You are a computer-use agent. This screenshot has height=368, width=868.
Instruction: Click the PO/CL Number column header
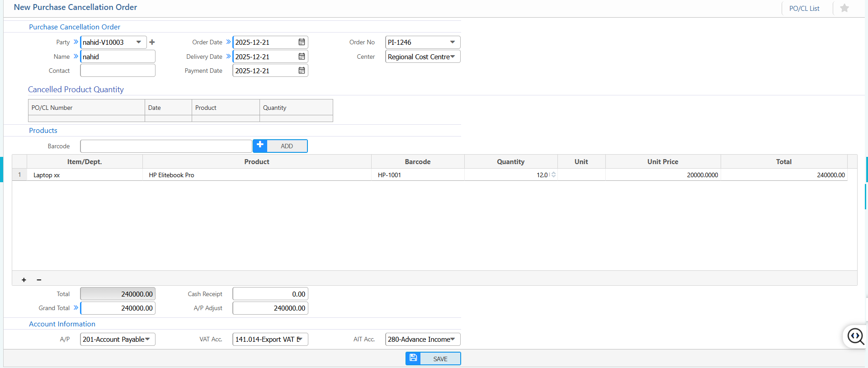click(x=86, y=108)
